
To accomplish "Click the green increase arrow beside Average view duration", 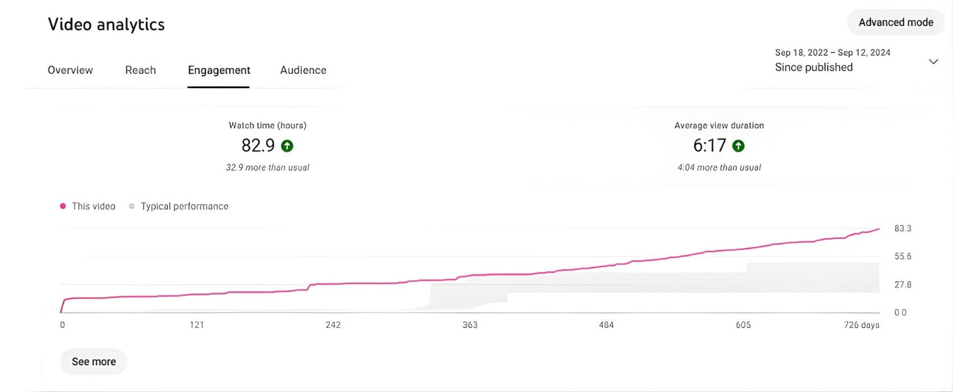I will point(738,145).
